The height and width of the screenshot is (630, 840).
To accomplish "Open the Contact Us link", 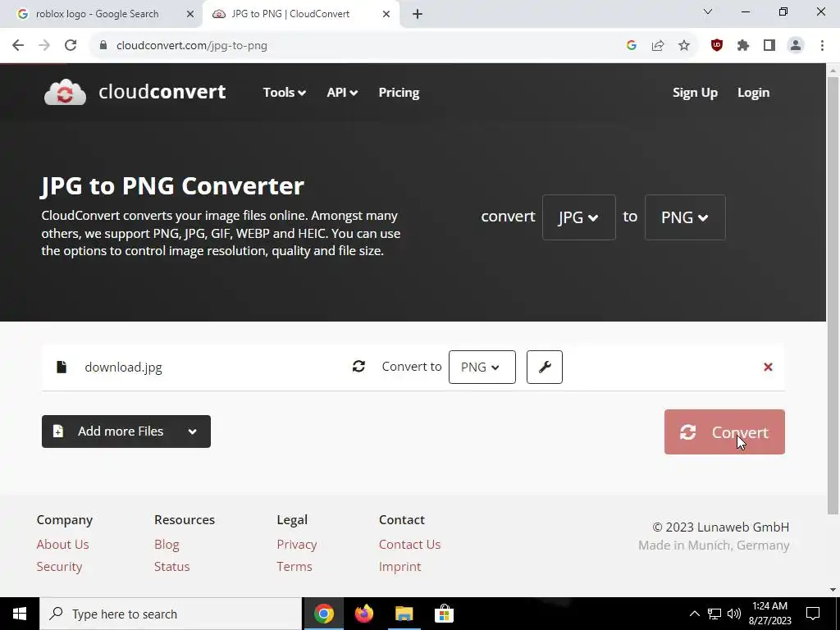I will 410,545.
